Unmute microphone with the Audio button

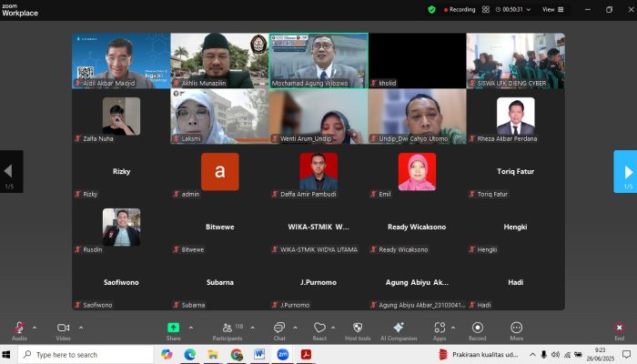pyautogui.click(x=19, y=330)
